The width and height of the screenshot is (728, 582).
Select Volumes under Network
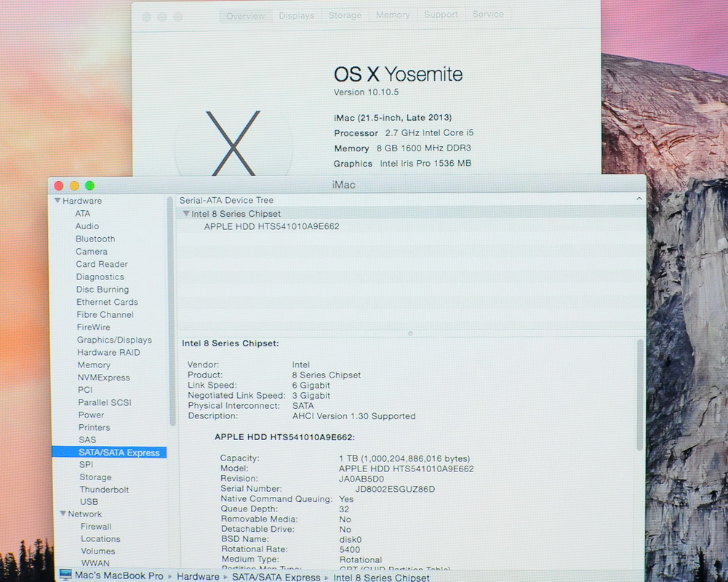pyautogui.click(x=98, y=551)
